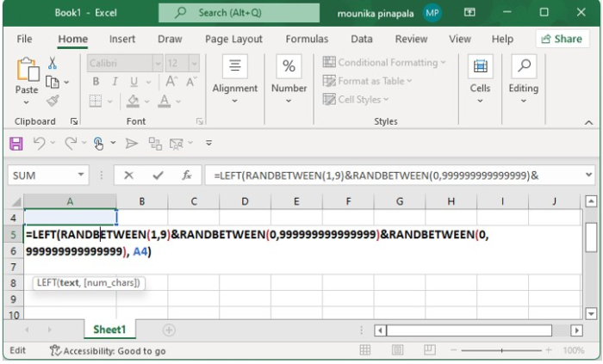
Task: Click the Format Painter brush icon
Action: coord(53,101)
